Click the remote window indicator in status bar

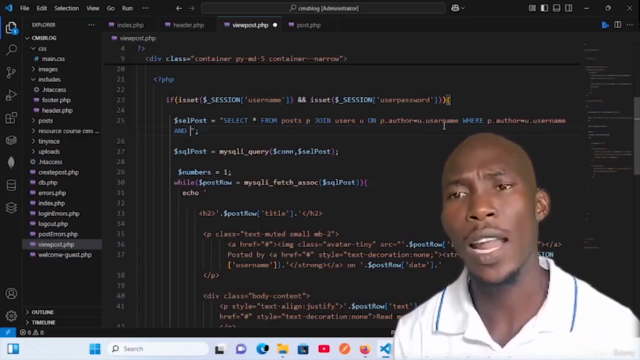tap(8, 332)
